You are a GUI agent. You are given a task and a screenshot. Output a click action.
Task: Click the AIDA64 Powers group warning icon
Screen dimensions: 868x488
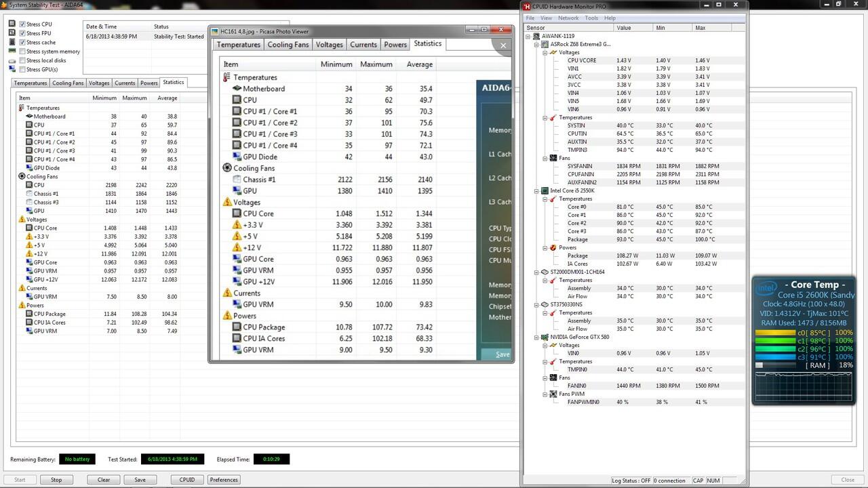22,305
